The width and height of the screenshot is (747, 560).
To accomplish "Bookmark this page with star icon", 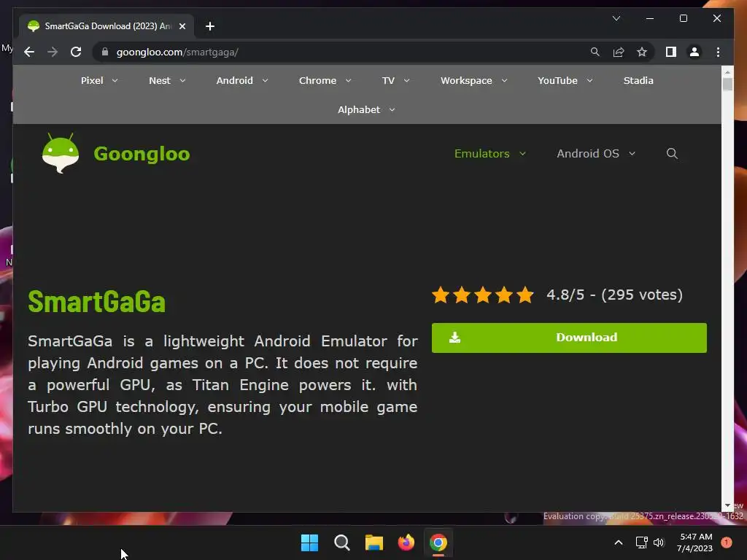I will [x=642, y=52].
